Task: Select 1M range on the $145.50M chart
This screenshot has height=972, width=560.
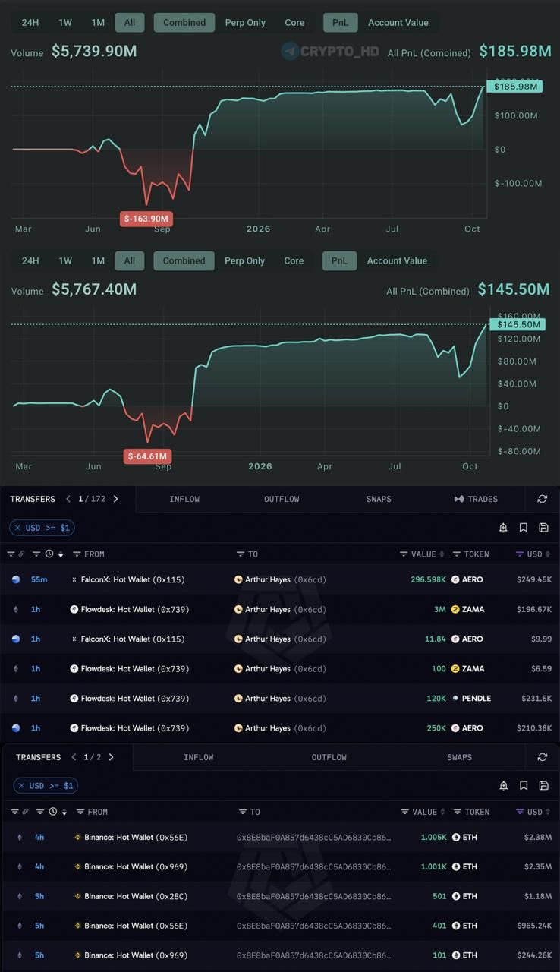Action: click(x=98, y=260)
